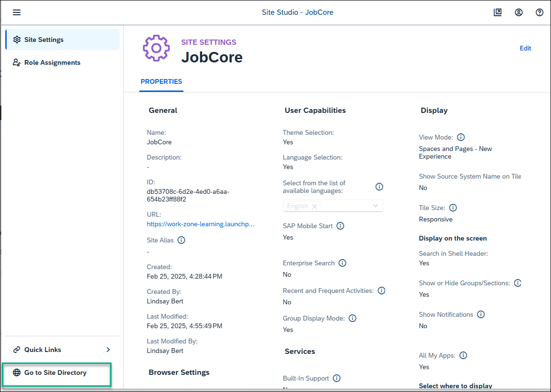
Task: Open Role Assignments in the sidebar
Action: 62,62
